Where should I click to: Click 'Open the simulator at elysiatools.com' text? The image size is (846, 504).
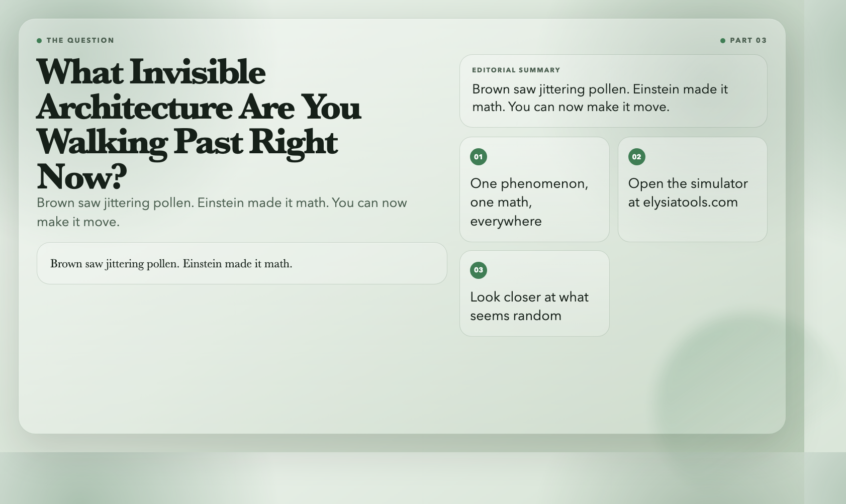688,193
